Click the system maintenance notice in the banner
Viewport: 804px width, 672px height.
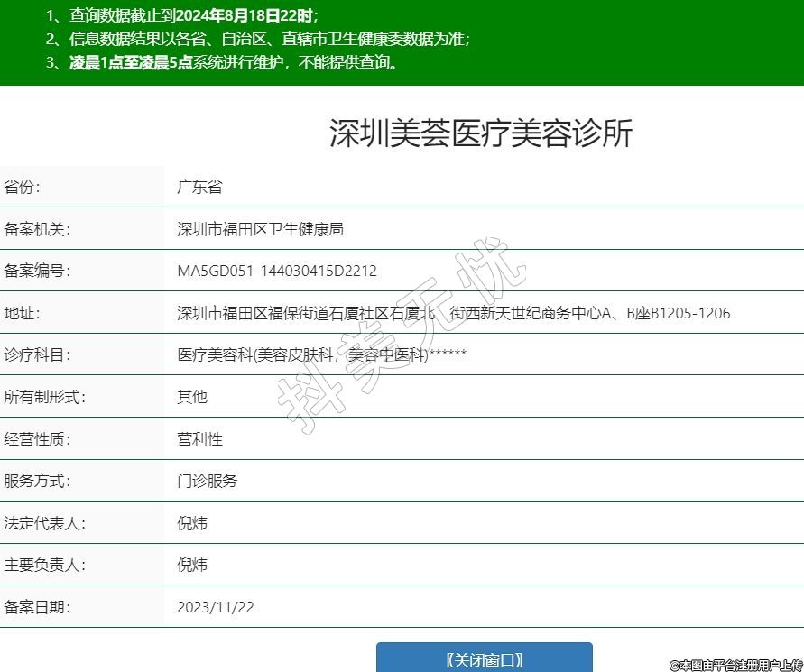click(222, 62)
